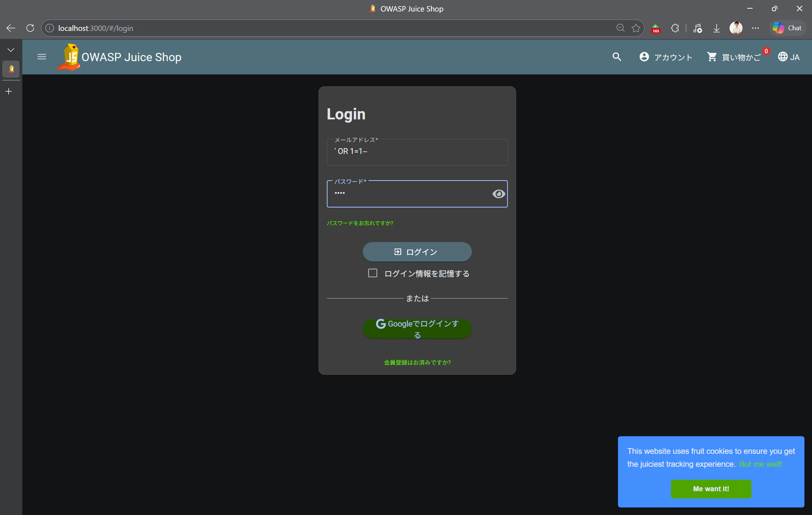Open the browser extensions puzzle icon

[x=675, y=28]
